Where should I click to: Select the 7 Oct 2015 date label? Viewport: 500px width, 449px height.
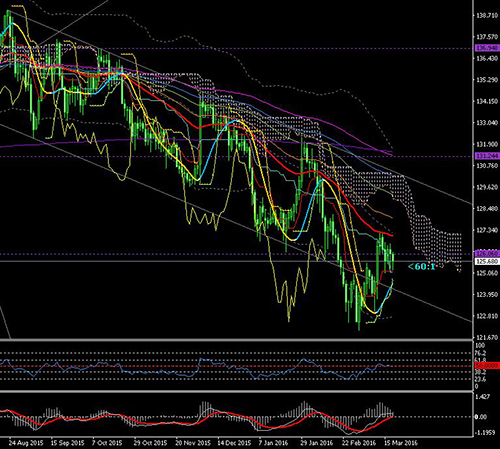[107, 443]
